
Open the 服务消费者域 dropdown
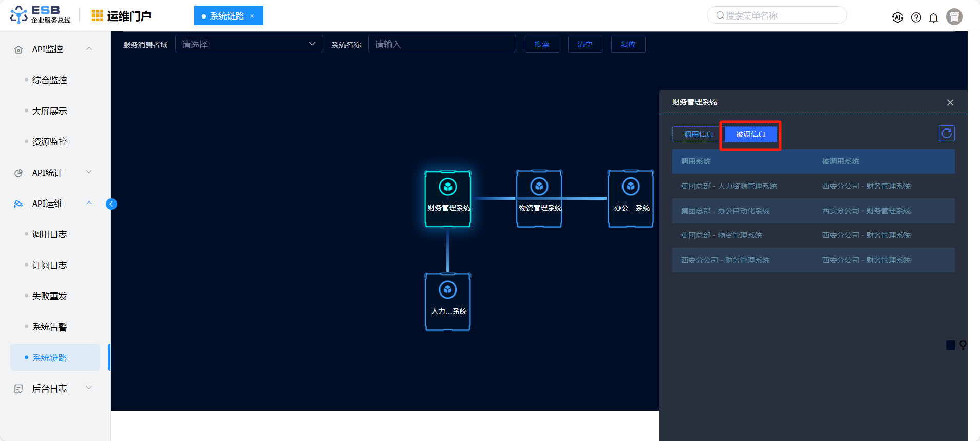[x=249, y=44]
